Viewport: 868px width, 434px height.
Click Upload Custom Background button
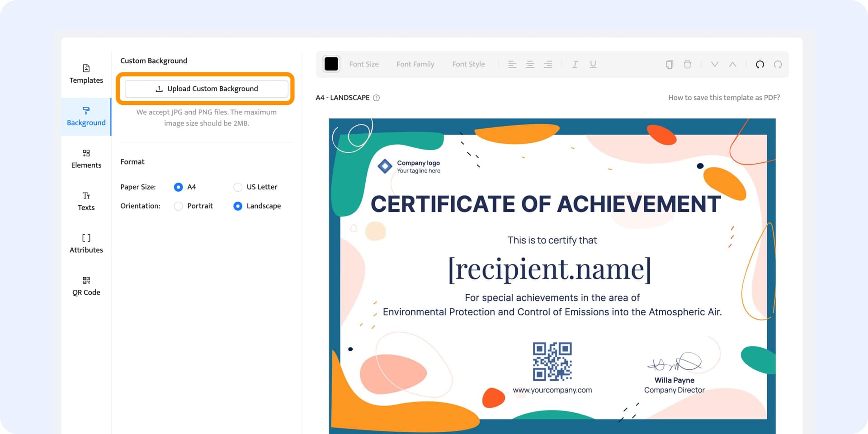point(206,89)
